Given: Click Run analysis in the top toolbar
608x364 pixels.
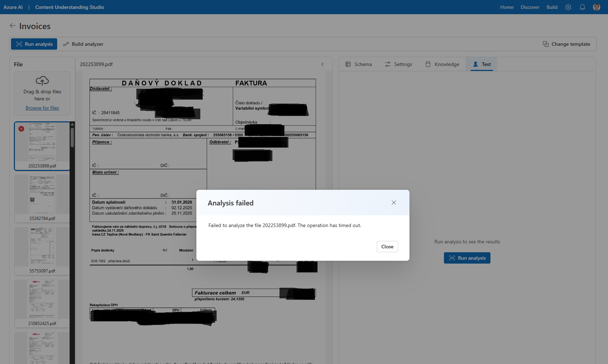Looking at the screenshot, I should 34,44.
